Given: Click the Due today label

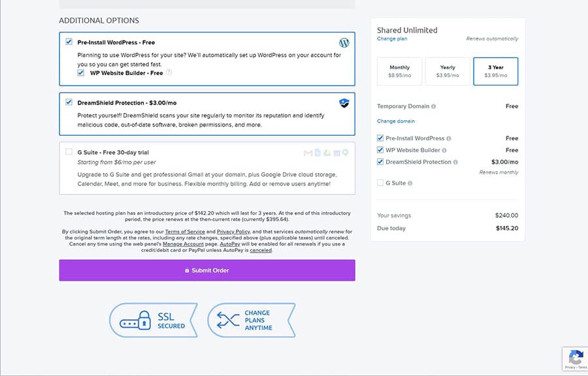Looking at the screenshot, I should tap(391, 228).
